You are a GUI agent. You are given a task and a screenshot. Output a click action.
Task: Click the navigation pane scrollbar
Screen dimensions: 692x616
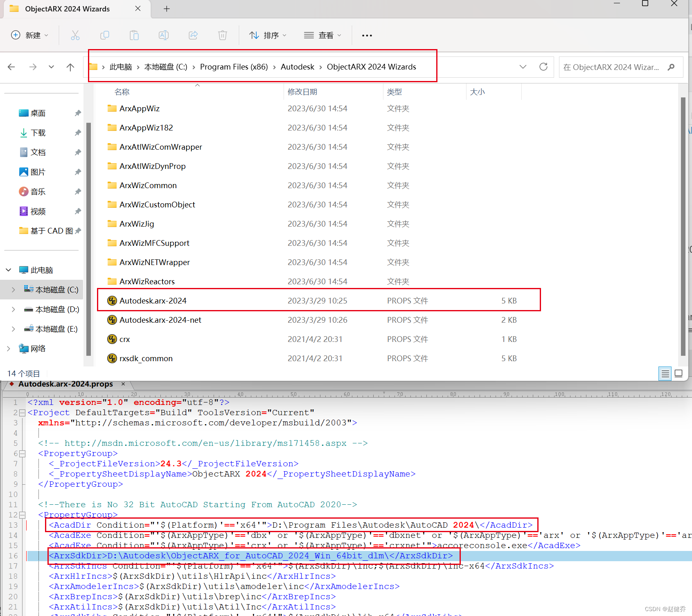(88, 239)
